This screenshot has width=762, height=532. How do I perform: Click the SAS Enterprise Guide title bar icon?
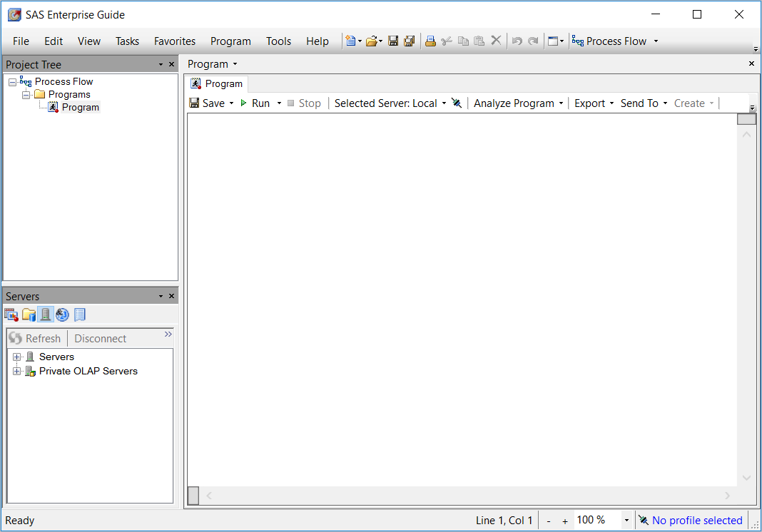[x=14, y=14]
